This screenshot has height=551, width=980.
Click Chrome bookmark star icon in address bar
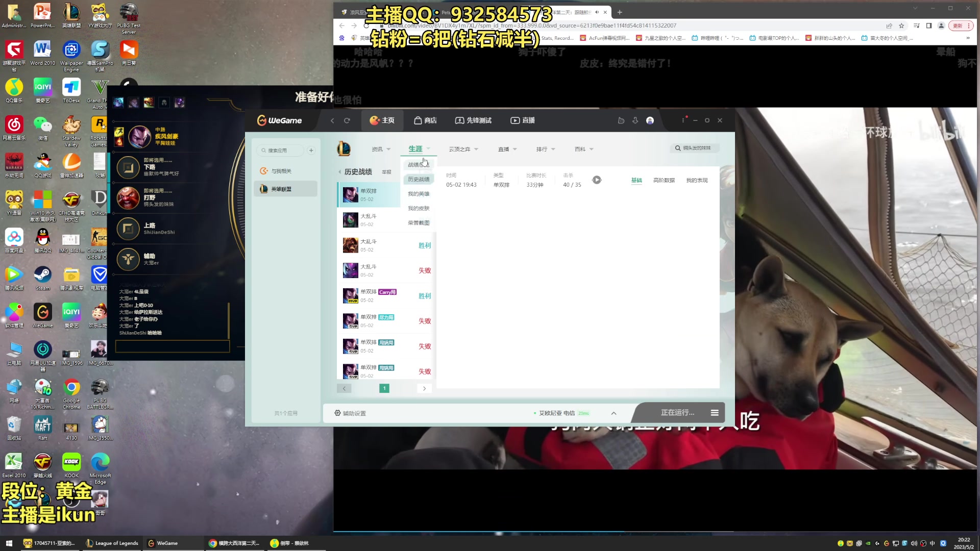tap(901, 26)
